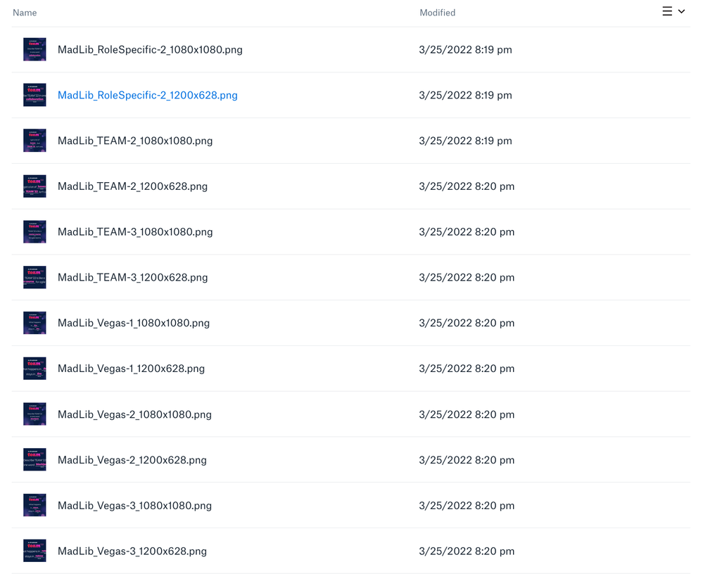
Task: Click the MadLib_Vegas-3_1200x628.png thumbnail
Action: [x=34, y=551]
